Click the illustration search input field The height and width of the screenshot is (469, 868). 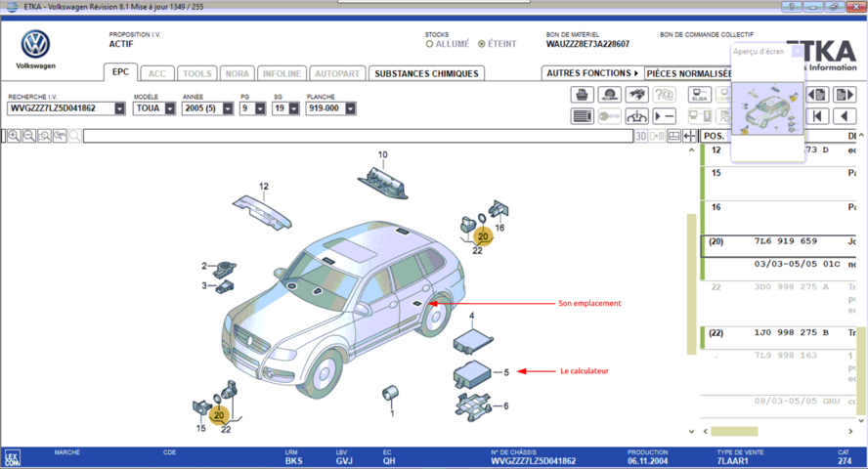[358, 136]
